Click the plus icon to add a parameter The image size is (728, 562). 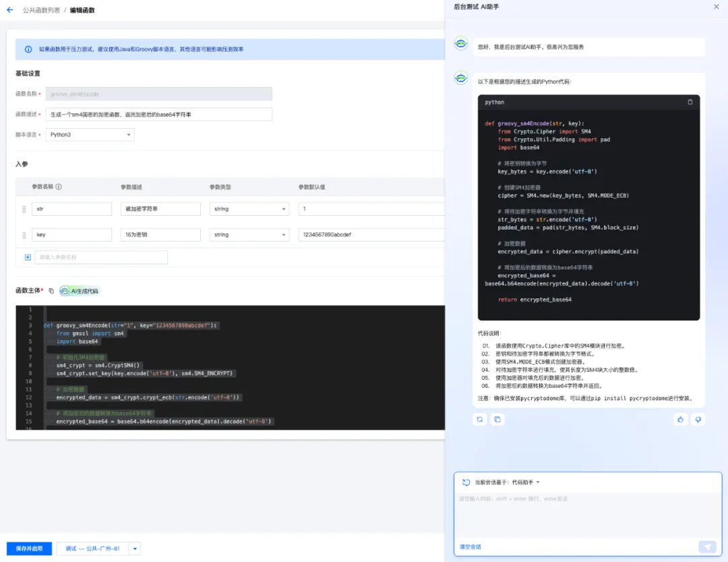[x=28, y=258]
